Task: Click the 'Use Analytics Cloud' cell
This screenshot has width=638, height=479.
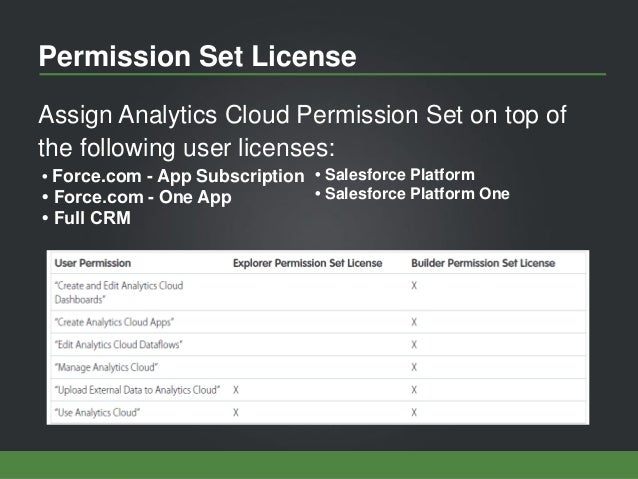Action: click(97, 413)
